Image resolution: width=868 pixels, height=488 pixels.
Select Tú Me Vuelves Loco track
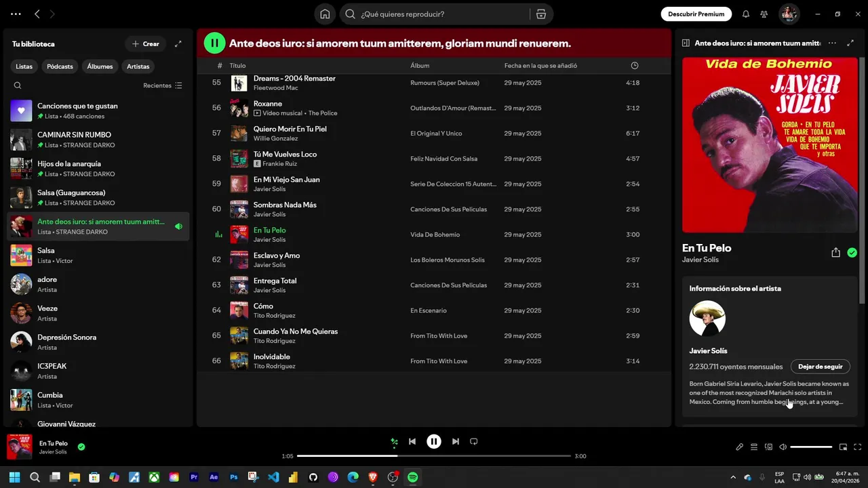click(x=434, y=159)
